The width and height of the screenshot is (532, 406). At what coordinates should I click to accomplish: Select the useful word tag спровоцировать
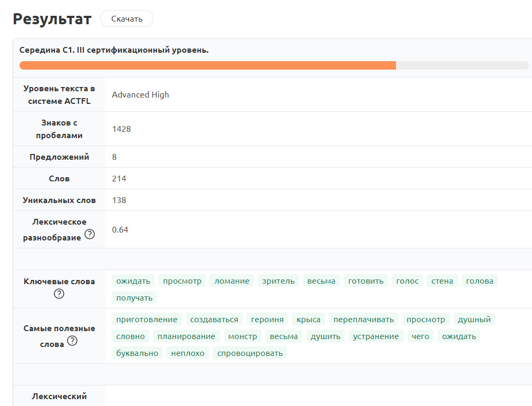250,353
